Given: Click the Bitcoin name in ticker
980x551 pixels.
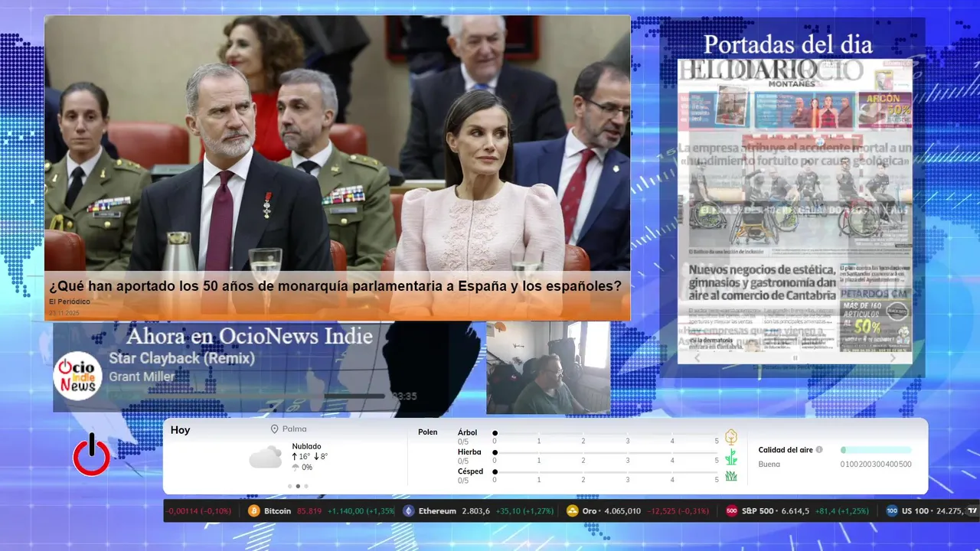Looking at the screenshot, I should tap(277, 511).
